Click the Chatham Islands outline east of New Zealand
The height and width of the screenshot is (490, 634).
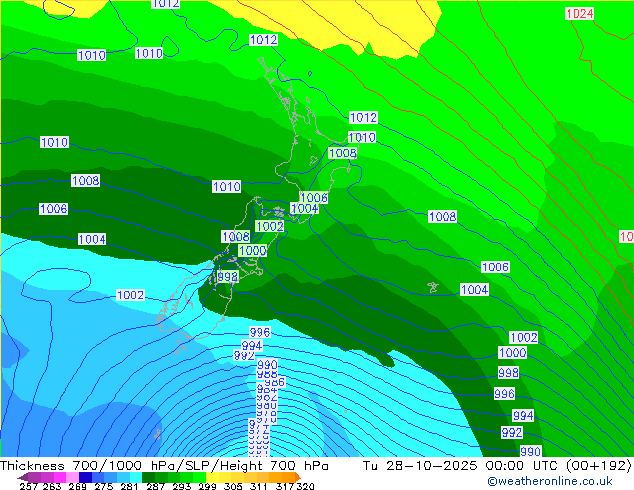[433, 287]
